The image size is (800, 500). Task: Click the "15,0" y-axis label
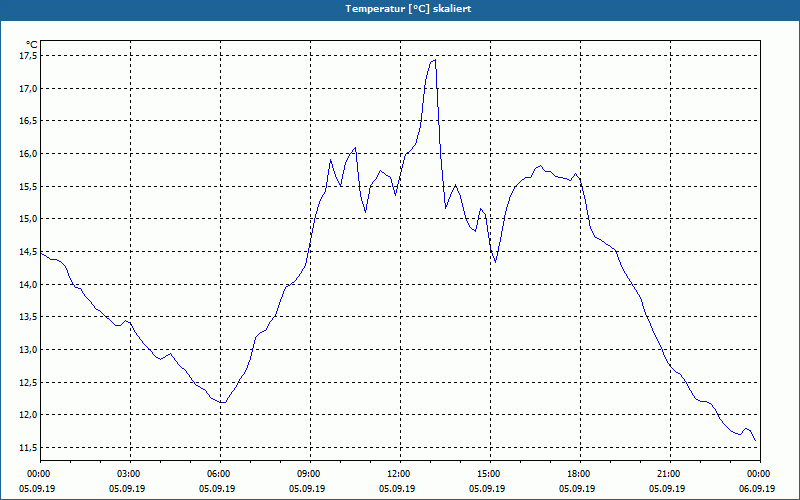point(28,219)
